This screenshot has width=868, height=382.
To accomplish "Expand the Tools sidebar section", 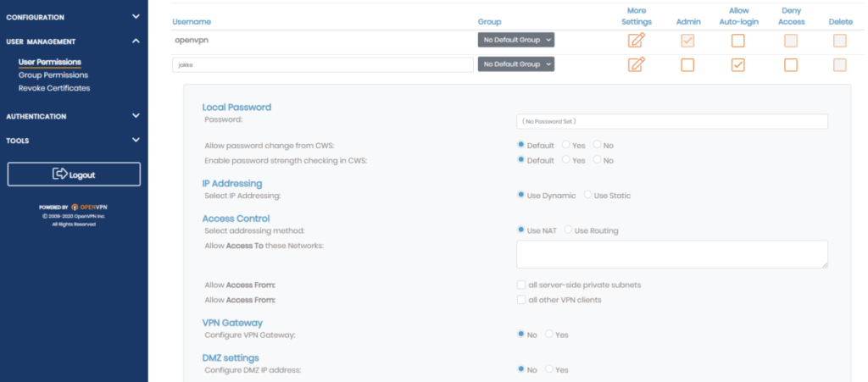I will (x=74, y=141).
